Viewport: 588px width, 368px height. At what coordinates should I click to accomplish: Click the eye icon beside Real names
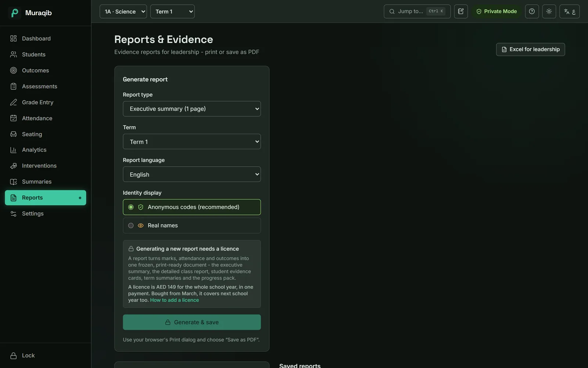point(141,226)
